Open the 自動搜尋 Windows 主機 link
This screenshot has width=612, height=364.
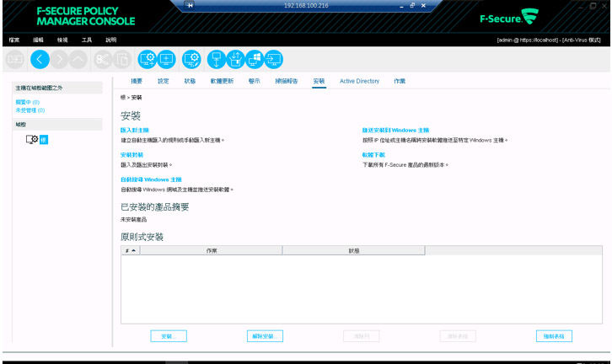[151, 179]
